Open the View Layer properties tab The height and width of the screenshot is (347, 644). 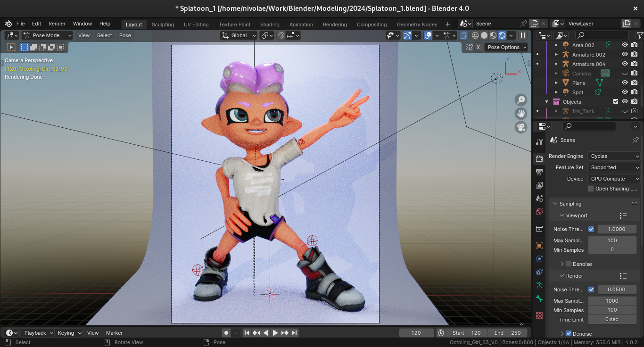[539, 185]
